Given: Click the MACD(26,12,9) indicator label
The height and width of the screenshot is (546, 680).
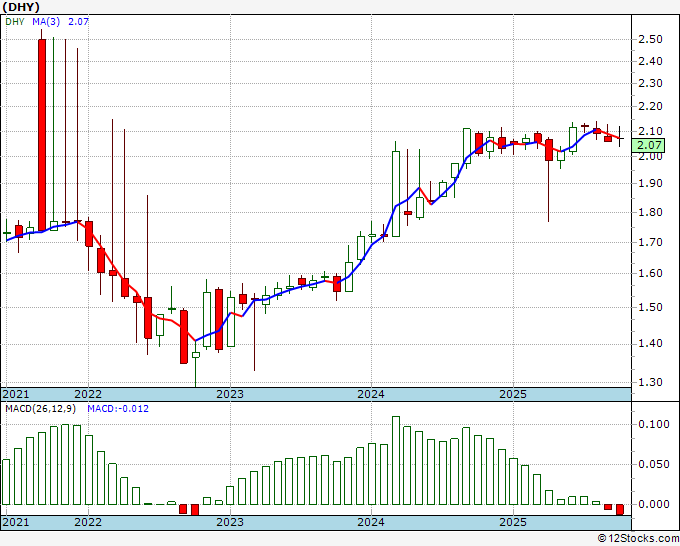Looking at the screenshot, I should pyautogui.click(x=41, y=409).
